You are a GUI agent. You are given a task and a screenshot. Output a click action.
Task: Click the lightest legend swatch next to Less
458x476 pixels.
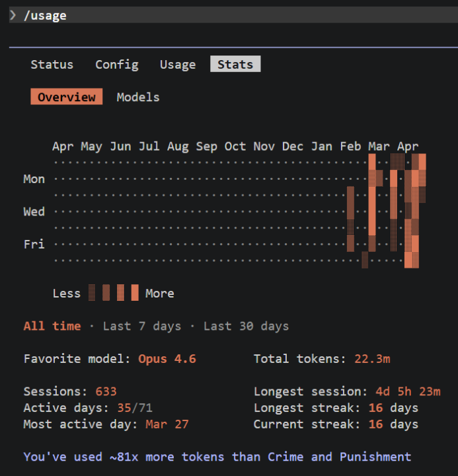[x=92, y=293]
